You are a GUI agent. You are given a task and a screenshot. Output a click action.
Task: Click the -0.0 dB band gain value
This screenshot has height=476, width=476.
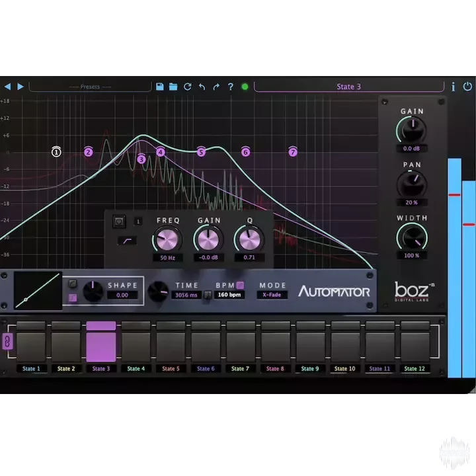tap(208, 257)
